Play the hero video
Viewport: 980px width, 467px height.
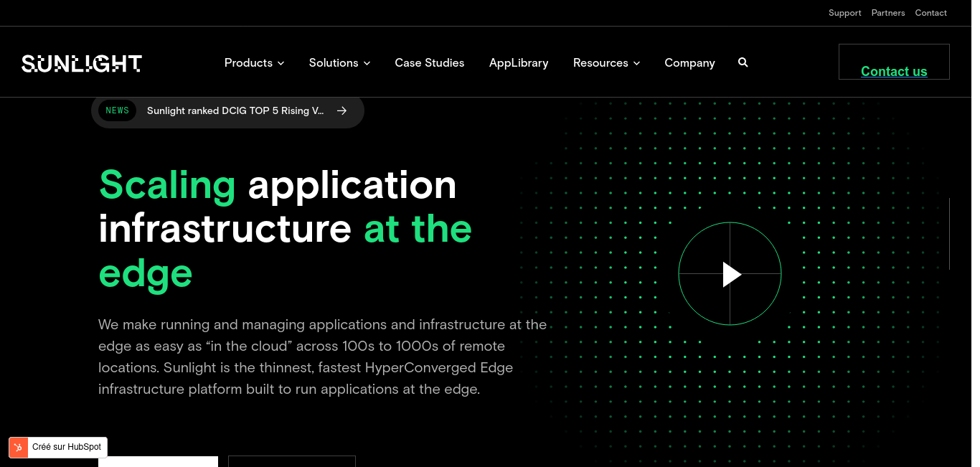tap(730, 274)
